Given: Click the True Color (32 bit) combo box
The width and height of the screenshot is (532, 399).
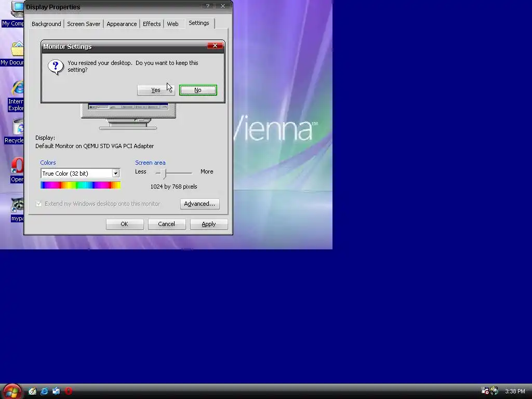Looking at the screenshot, I should 80,174.
